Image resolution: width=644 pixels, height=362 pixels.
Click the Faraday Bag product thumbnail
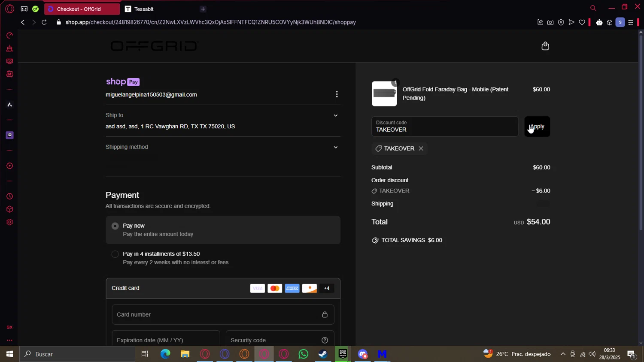(x=384, y=94)
